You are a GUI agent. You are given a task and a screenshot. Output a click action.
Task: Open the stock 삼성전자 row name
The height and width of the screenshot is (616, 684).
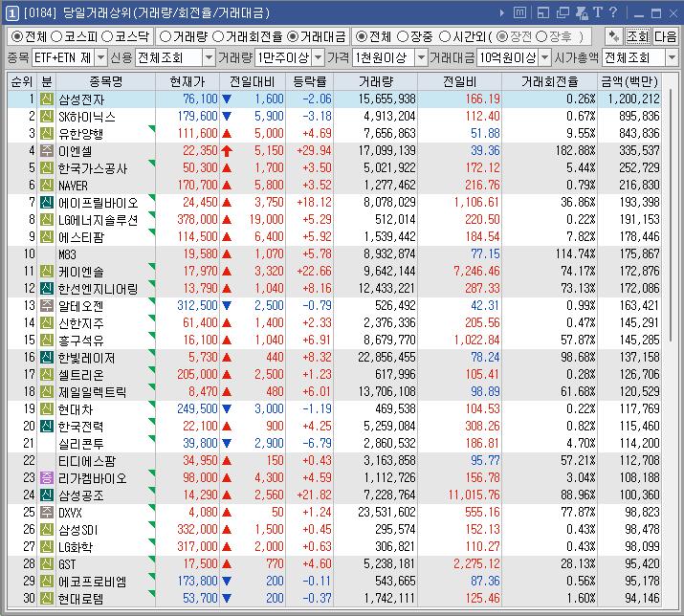81,99
